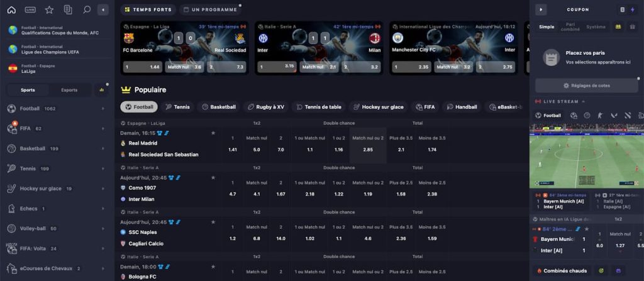The height and width of the screenshot is (281, 644).
Task: Filter popular events by Football
Action: tap(139, 107)
